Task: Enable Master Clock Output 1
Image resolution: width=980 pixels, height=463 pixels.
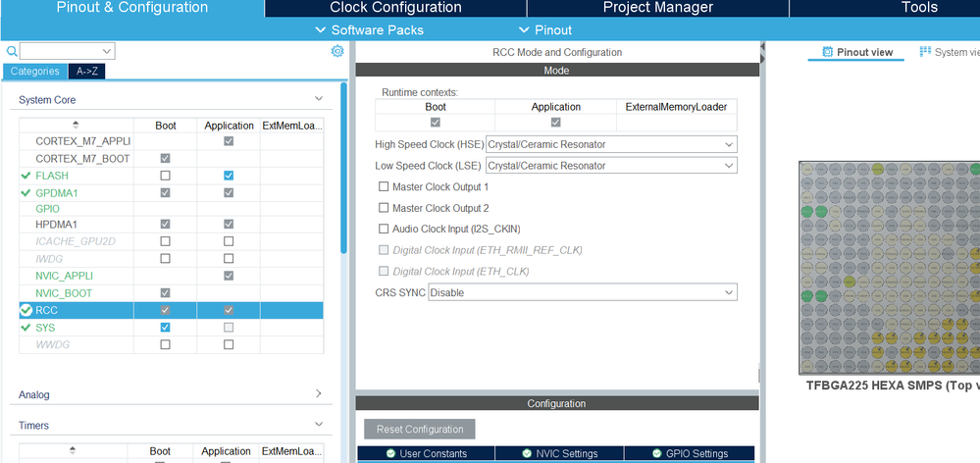Action: click(384, 186)
